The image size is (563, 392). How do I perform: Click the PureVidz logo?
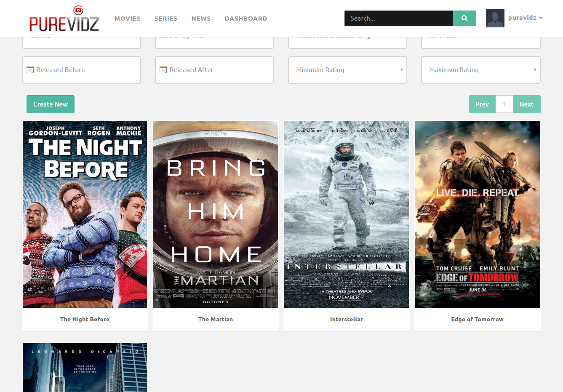pyautogui.click(x=64, y=19)
